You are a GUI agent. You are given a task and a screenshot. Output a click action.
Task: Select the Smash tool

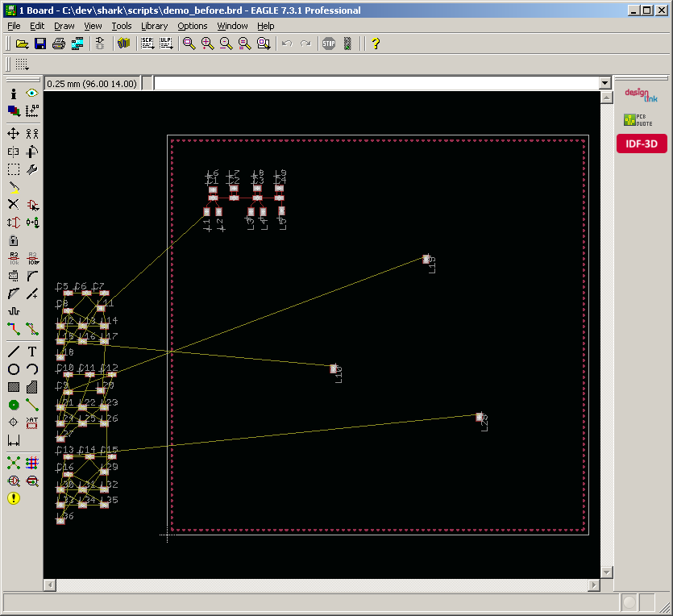(x=14, y=276)
